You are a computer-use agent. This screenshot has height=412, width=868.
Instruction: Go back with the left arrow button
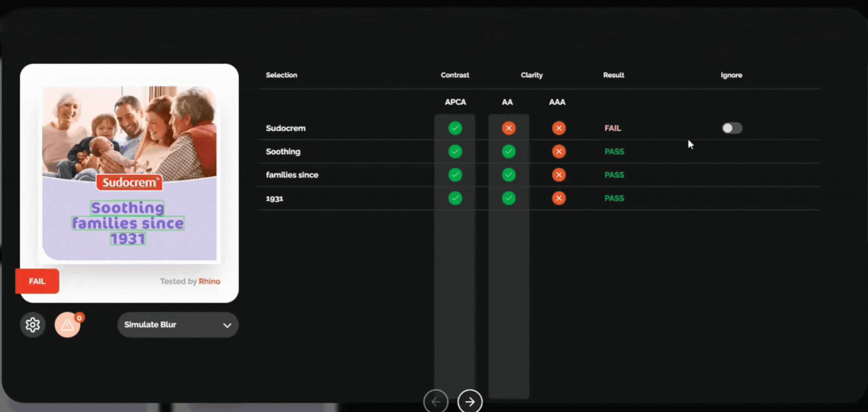(436, 402)
